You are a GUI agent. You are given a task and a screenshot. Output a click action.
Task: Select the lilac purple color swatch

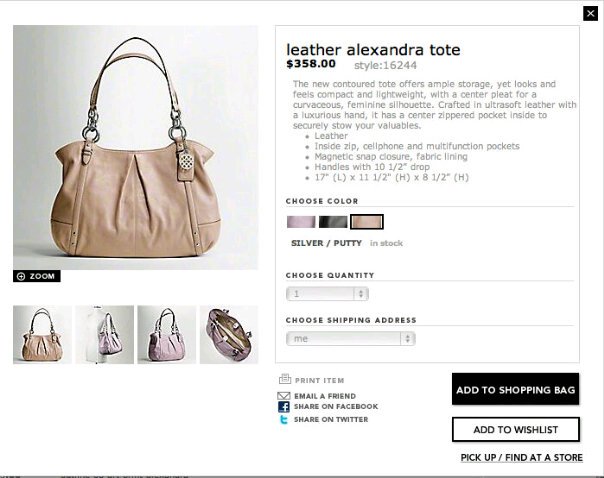[301, 222]
